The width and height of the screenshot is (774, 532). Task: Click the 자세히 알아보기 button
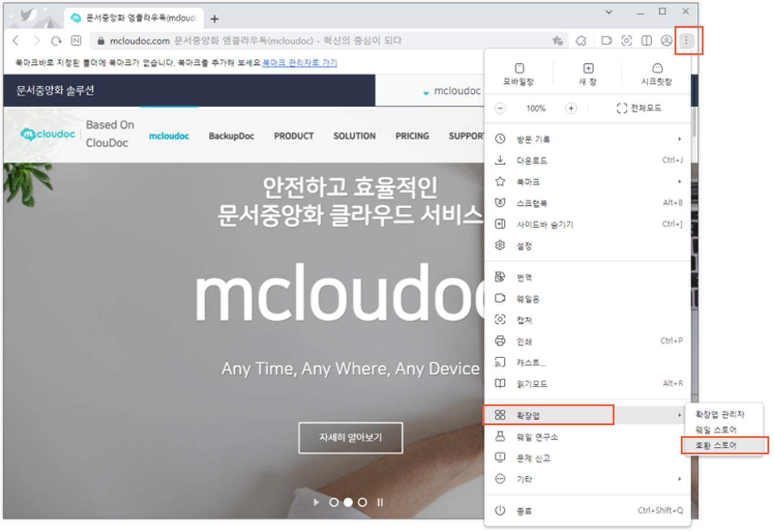[351, 438]
